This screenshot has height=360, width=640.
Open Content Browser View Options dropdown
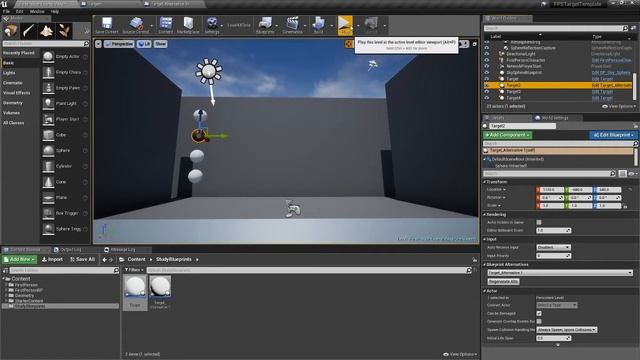(460, 354)
